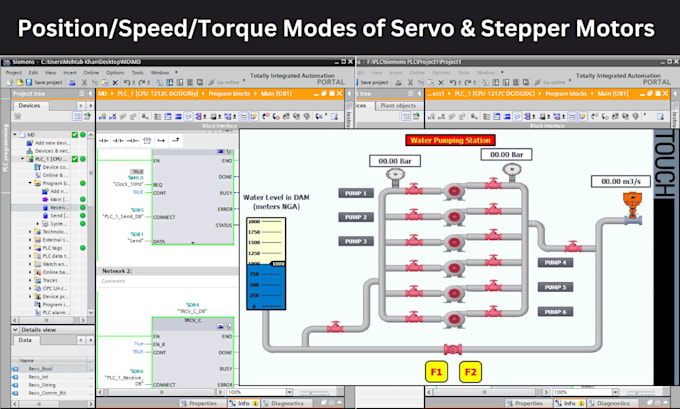Screen dimensions: 680x409
Task: Click the PUMP 3 button
Action: coord(356,241)
